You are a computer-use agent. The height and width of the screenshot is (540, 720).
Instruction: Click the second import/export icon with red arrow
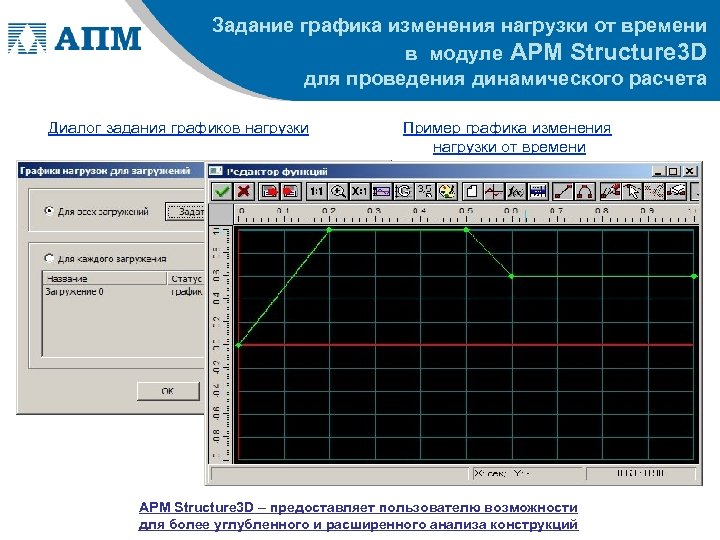(x=291, y=191)
